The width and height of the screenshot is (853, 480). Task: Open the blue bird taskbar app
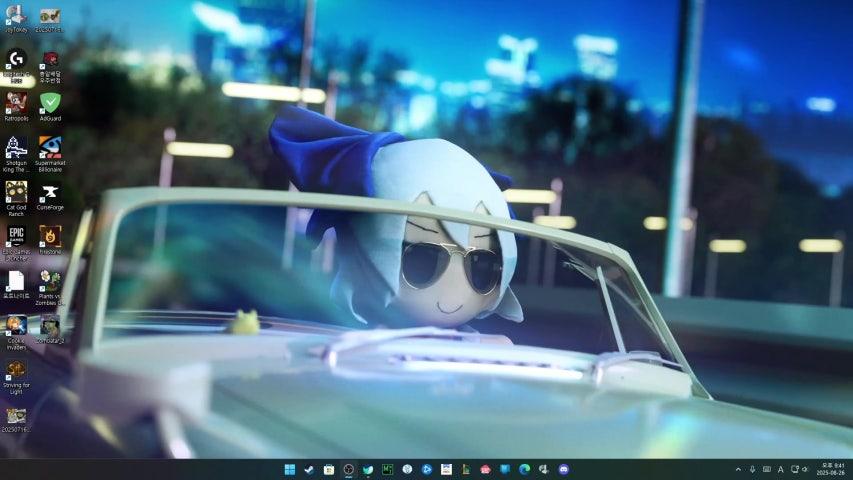368,469
